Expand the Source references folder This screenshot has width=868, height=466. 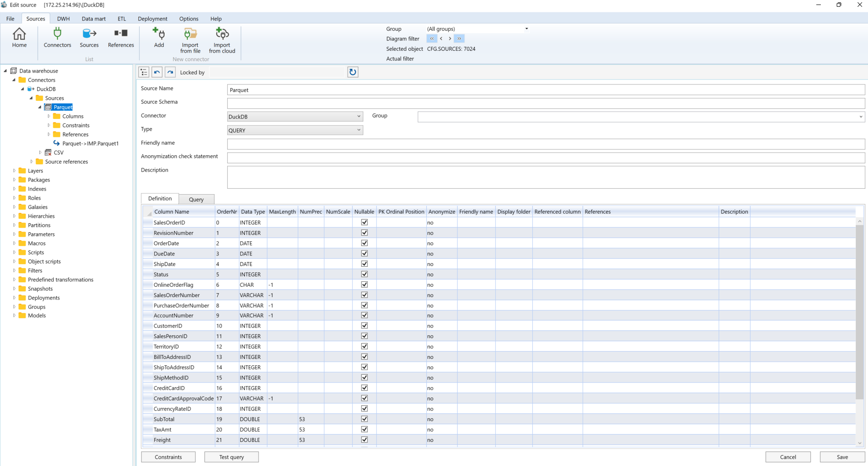tap(32, 162)
